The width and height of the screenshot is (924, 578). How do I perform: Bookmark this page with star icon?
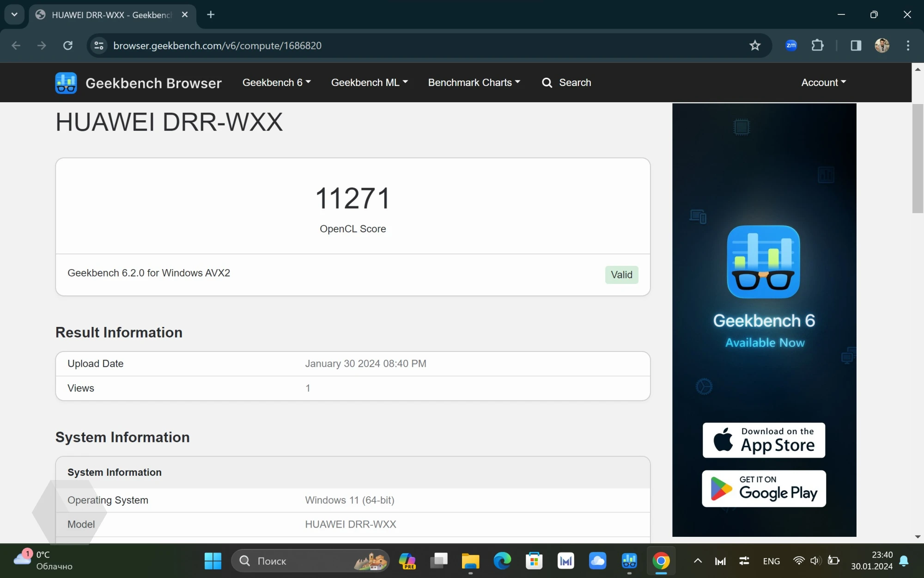tap(755, 45)
